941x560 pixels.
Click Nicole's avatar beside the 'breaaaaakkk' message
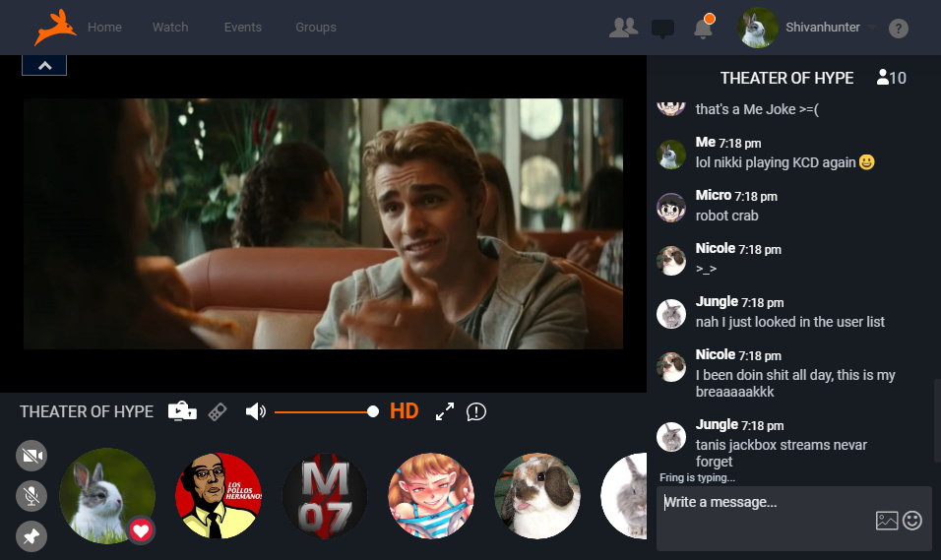point(671,367)
